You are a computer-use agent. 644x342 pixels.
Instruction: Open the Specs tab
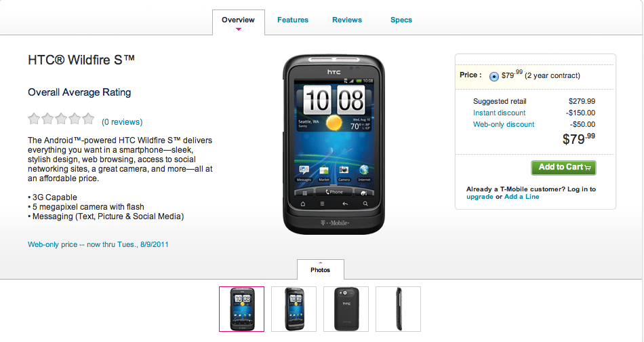401,20
